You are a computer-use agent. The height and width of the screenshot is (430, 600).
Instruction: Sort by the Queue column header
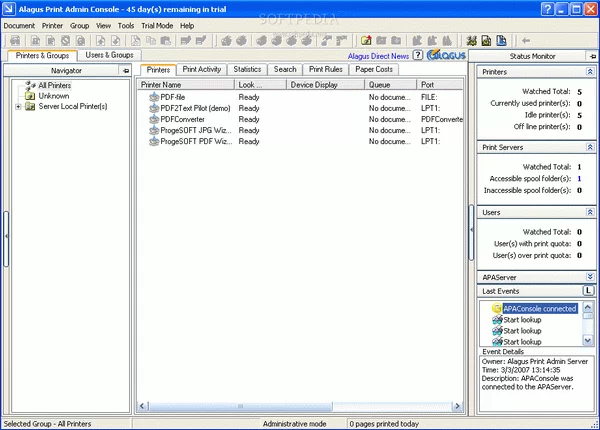coord(390,85)
